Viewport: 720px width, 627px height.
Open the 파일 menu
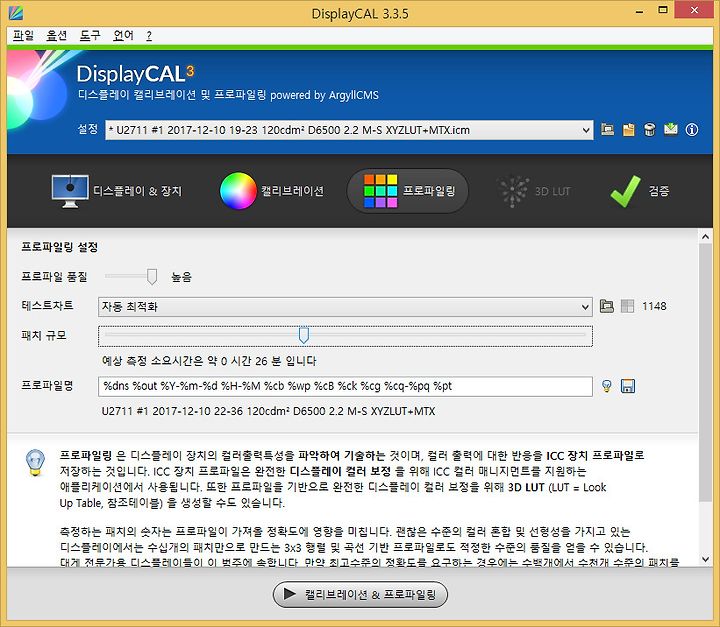pyautogui.click(x=23, y=36)
